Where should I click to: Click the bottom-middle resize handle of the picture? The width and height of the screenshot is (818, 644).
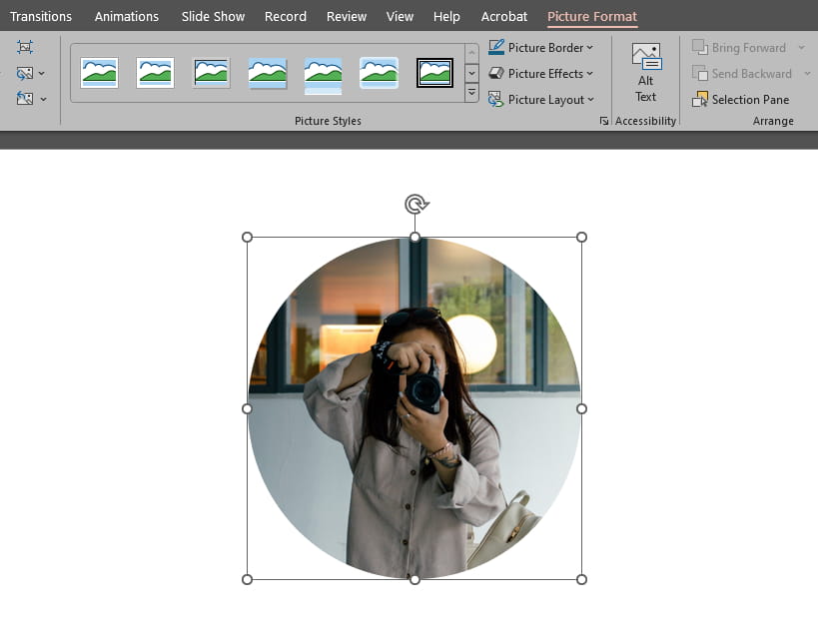414,579
